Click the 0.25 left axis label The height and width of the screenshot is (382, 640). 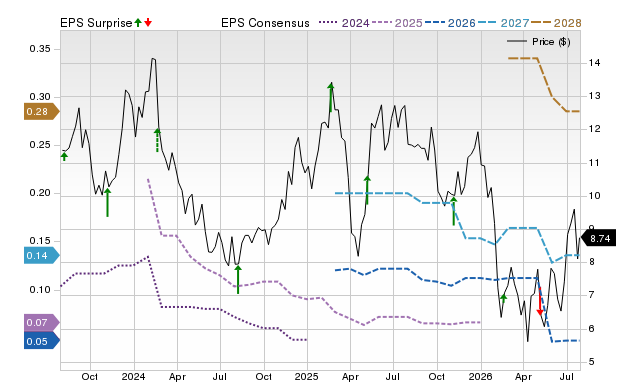[x=40, y=145]
